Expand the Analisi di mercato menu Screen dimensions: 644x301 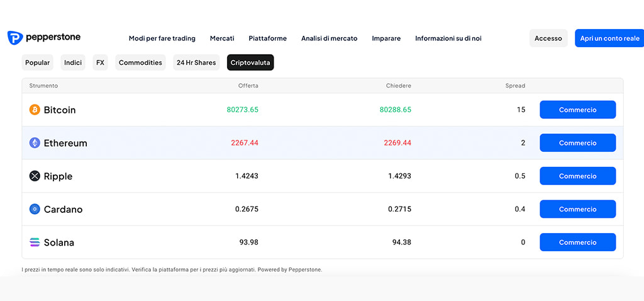[330, 38]
